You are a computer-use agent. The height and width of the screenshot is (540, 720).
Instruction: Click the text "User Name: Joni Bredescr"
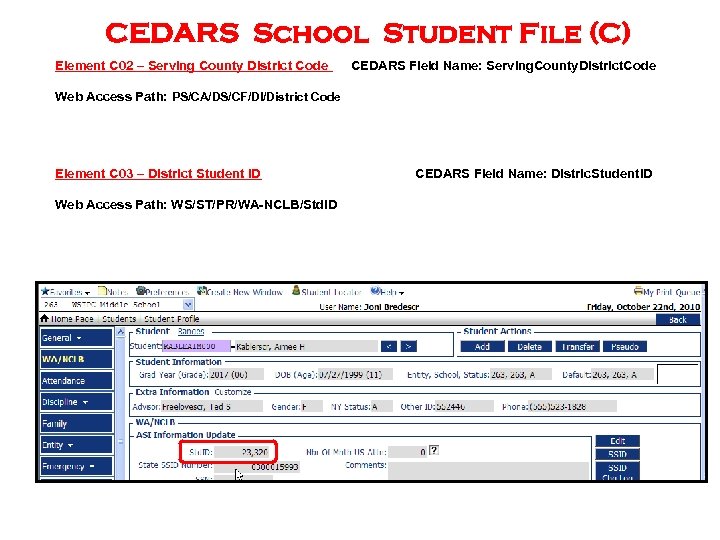pos(369,307)
